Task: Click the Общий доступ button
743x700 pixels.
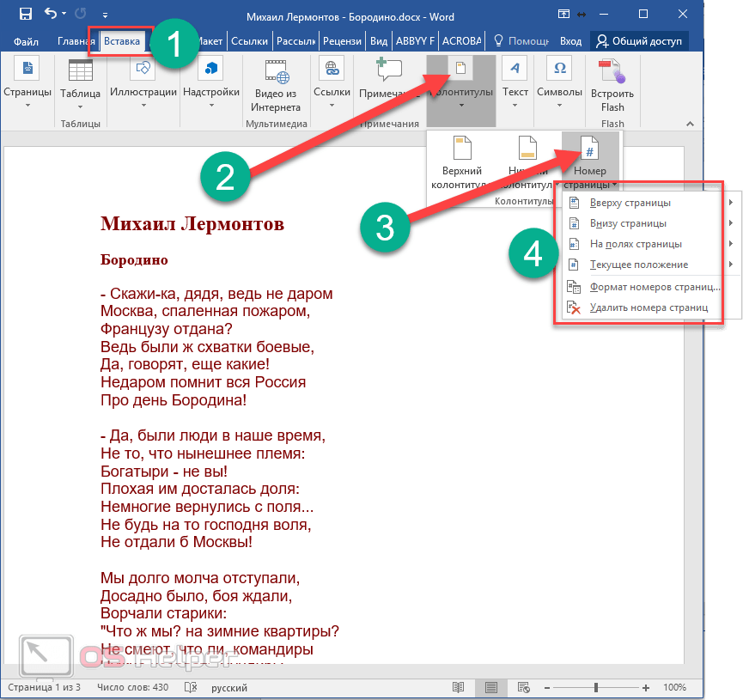Action: [639, 41]
